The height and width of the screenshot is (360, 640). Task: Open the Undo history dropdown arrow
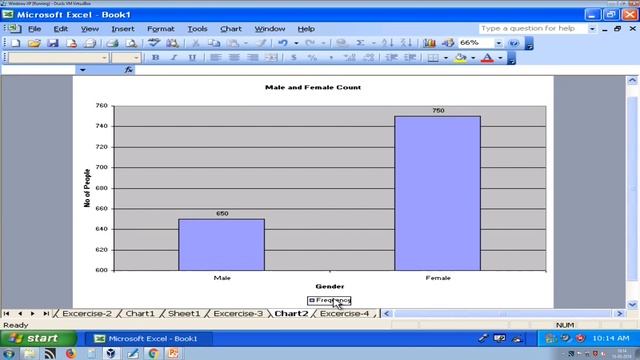click(x=296, y=43)
